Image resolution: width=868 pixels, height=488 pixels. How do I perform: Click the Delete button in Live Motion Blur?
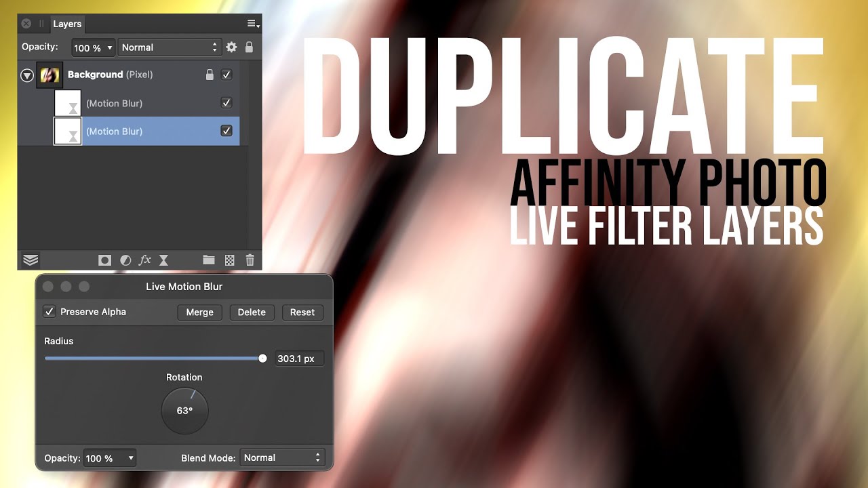[x=252, y=312]
